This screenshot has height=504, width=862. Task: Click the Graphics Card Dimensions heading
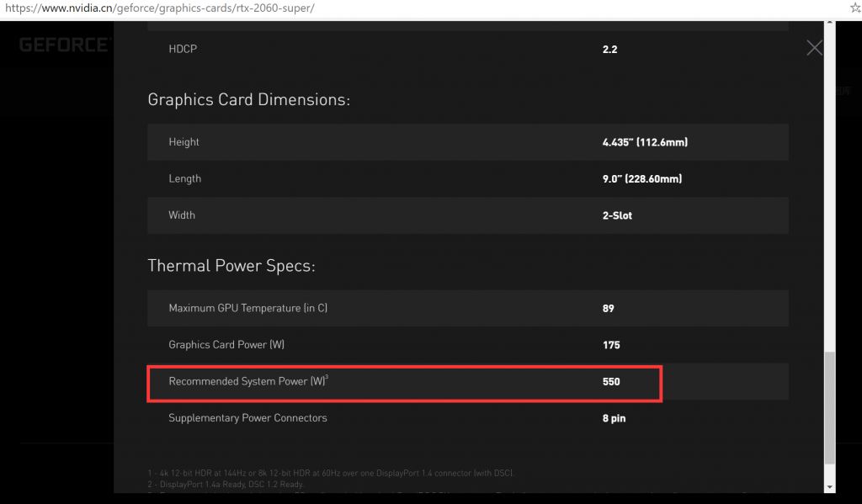[248, 99]
